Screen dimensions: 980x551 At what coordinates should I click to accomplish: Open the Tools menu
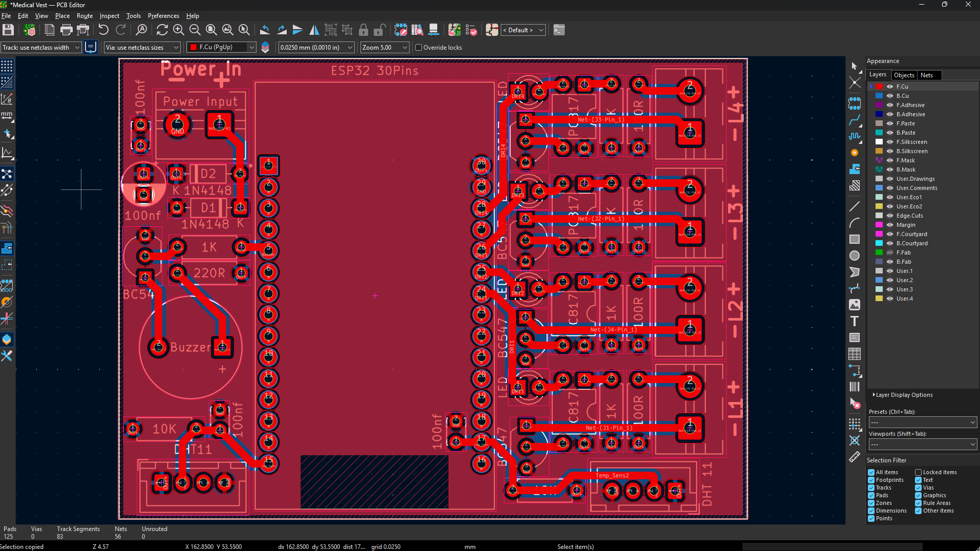point(133,16)
